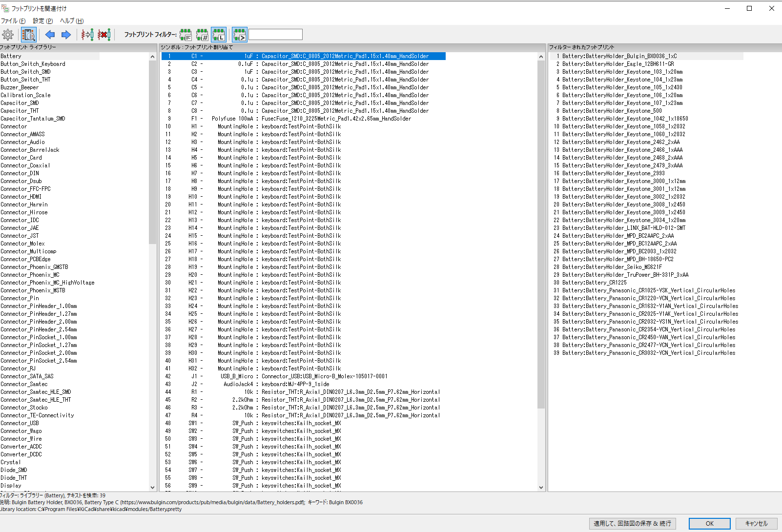Click library list scroll up arrow

152,57
